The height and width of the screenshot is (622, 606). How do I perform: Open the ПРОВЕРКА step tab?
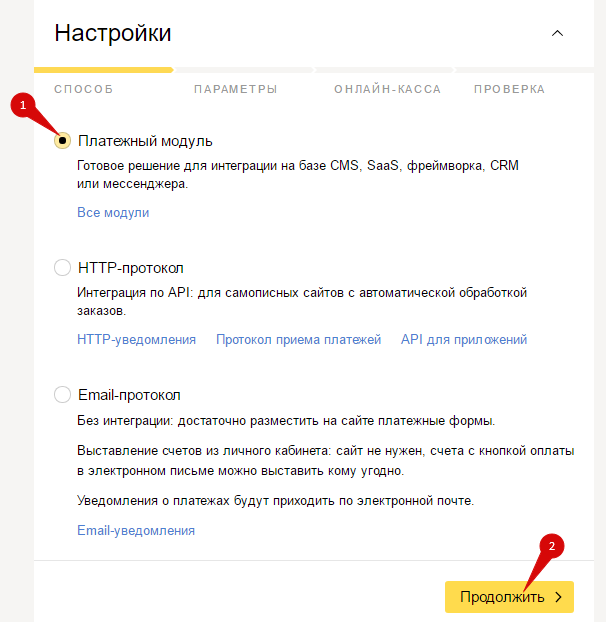[x=509, y=89]
